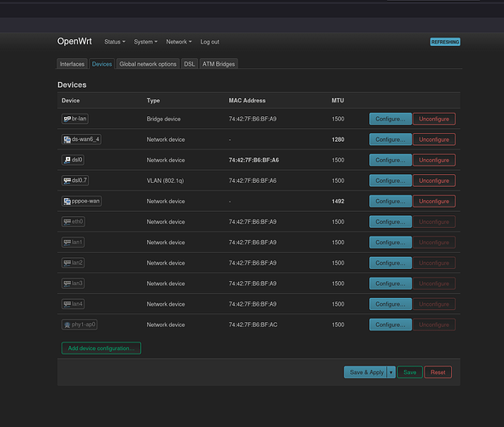The image size is (504, 427).
Task: Click the dsl0 device icon
Action: click(x=67, y=160)
